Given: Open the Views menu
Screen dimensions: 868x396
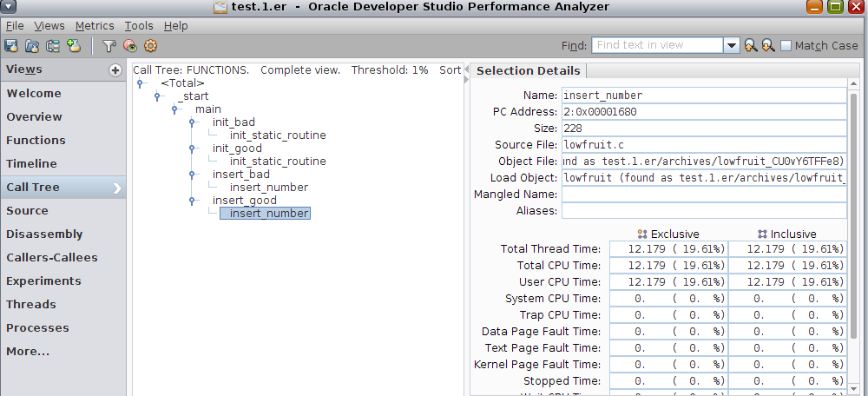Looking at the screenshot, I should click(x=49, y=26).
